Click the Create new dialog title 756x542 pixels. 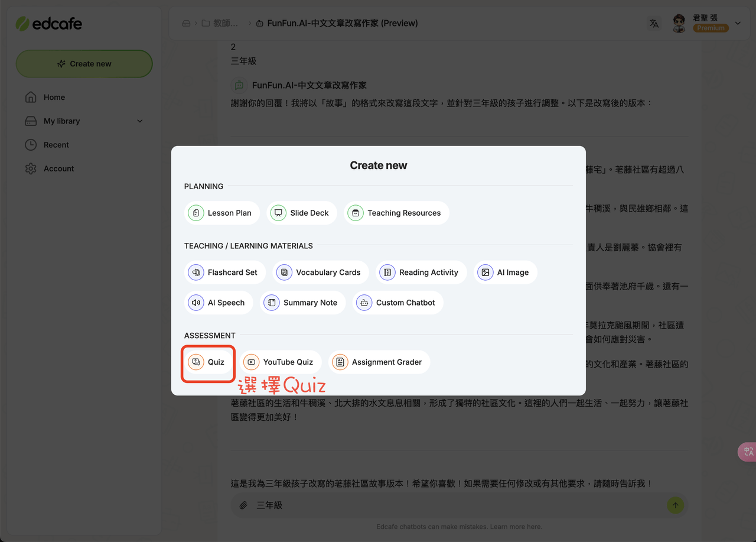[379, 165]
